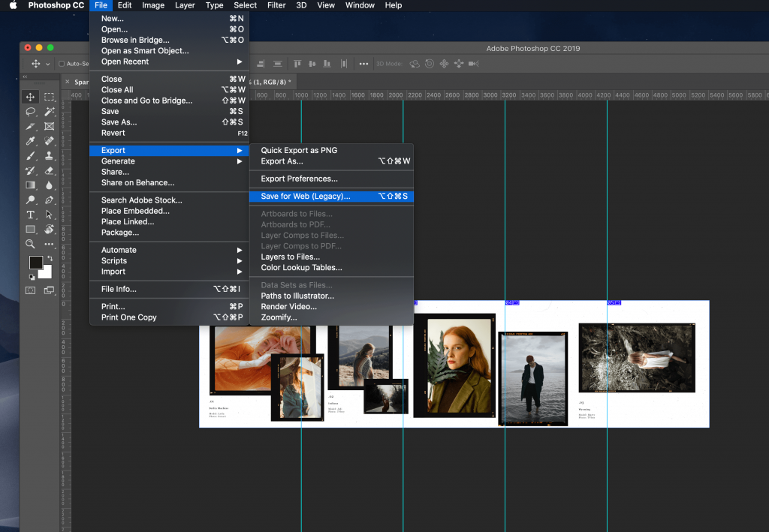Open the Move tool preset picker chevron
Image resolution: width=769 pixels, height=532 pixels.
[x=47, y=65]
